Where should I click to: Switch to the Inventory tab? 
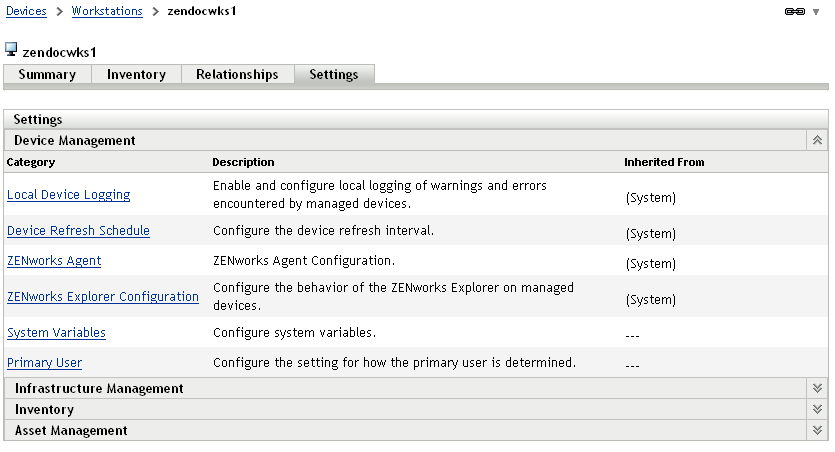pyautogui.click(x=136, y=75)
